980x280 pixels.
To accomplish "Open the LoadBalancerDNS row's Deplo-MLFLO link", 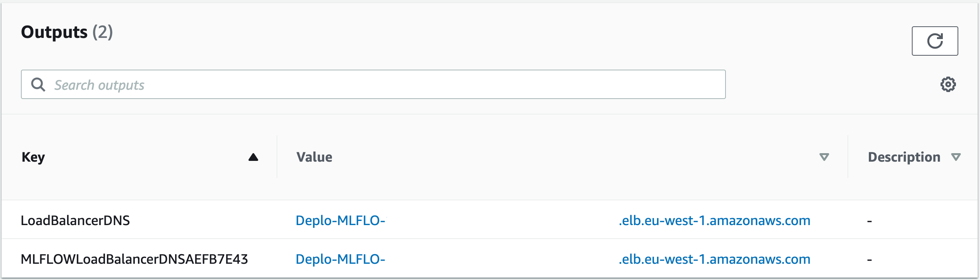I will click(x=340, y=220).
